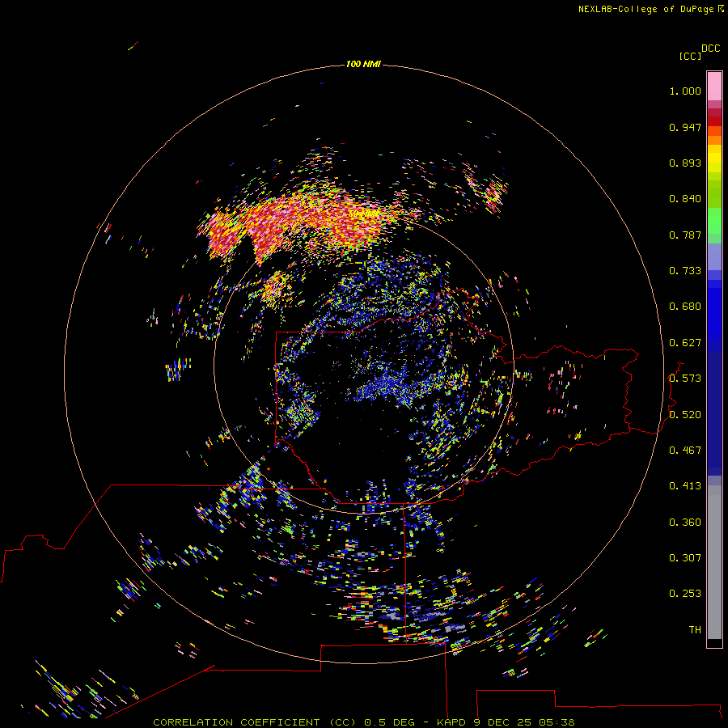This screenshot has height=728, width=728.
Task: Click the KAPD station identifier
Action: click(451, 722)
